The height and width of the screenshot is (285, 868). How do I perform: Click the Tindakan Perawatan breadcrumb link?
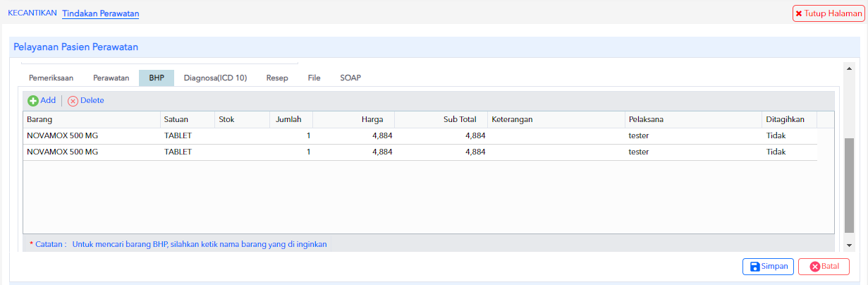click(101, 13)
